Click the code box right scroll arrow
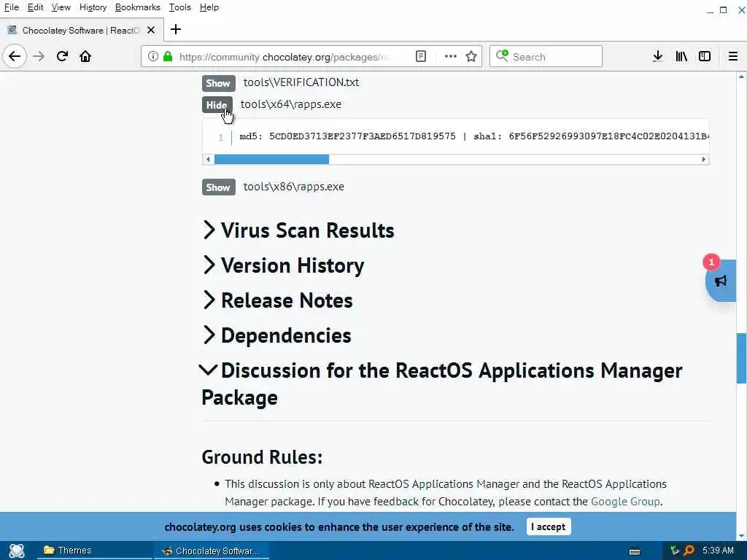 click(704, 159)
